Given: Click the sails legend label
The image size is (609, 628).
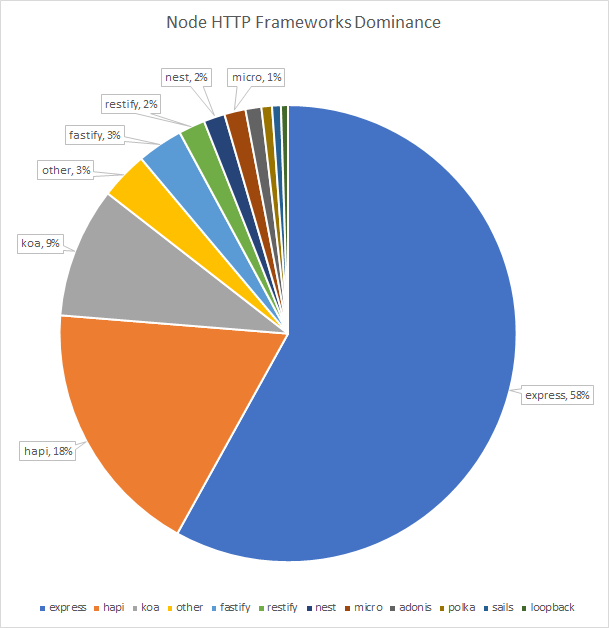Looking at the screenshot, I should coord(503,608).
